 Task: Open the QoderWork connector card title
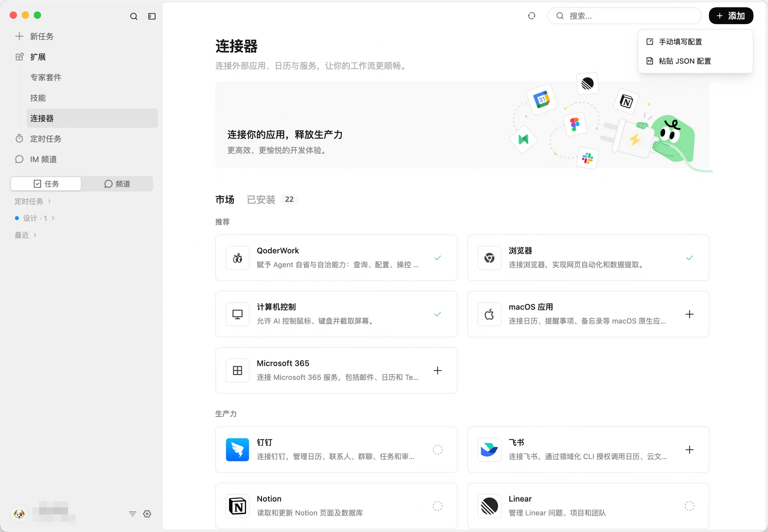click(278, 251)
